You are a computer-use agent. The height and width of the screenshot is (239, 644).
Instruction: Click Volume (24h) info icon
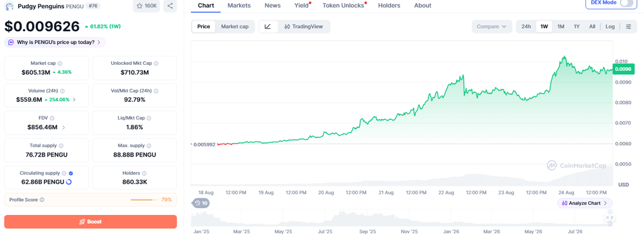point(62,91)
